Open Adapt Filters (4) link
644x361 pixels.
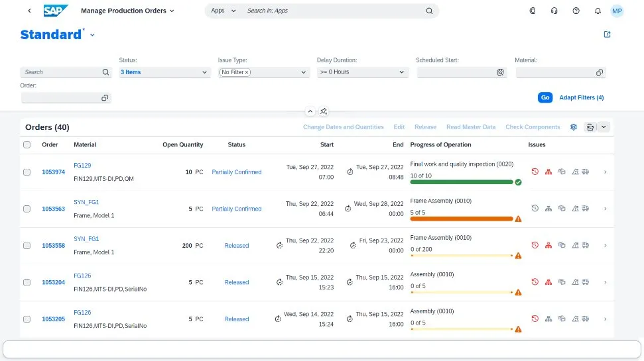581,98
